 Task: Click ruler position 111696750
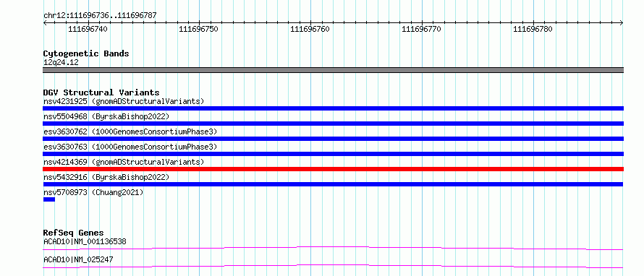[199, 29]
